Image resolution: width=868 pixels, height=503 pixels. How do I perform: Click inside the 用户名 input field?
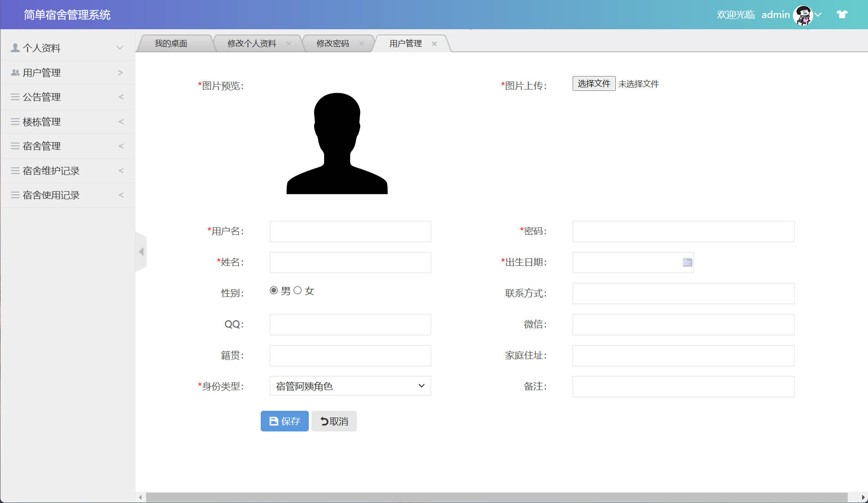[350, 231]
